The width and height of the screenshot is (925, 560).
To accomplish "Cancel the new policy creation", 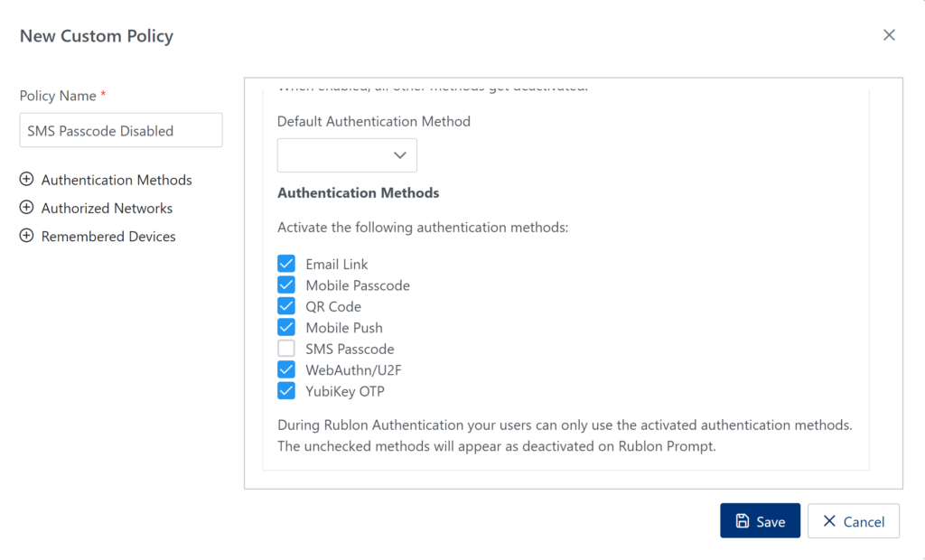I will point(853,521).
